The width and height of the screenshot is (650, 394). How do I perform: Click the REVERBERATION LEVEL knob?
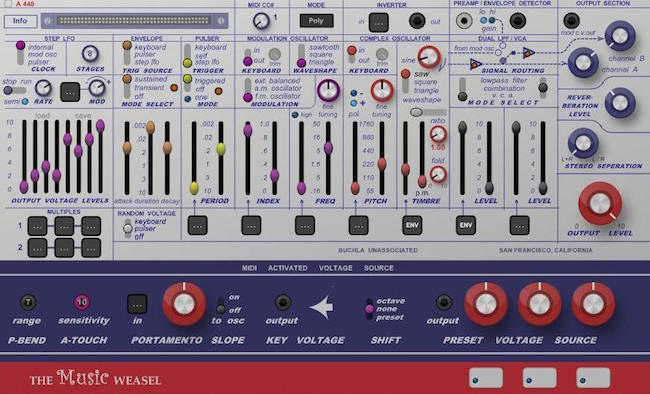[x=620, y=102]
